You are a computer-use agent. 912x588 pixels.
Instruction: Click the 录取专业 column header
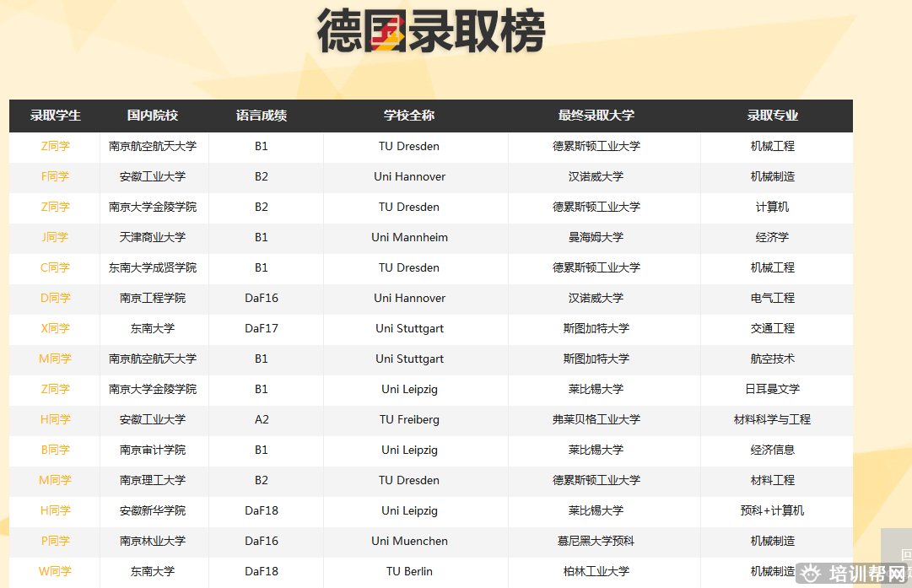coord(773,116)
